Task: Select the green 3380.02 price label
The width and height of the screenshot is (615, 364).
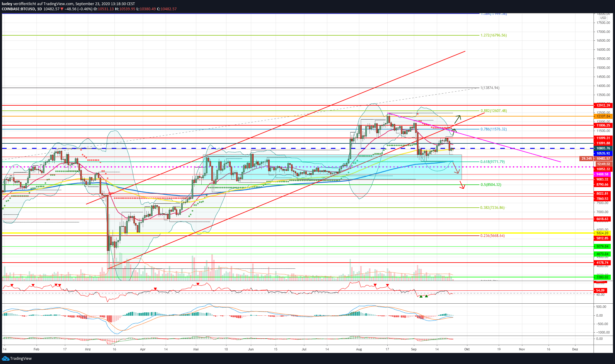Action: [603, 277]
